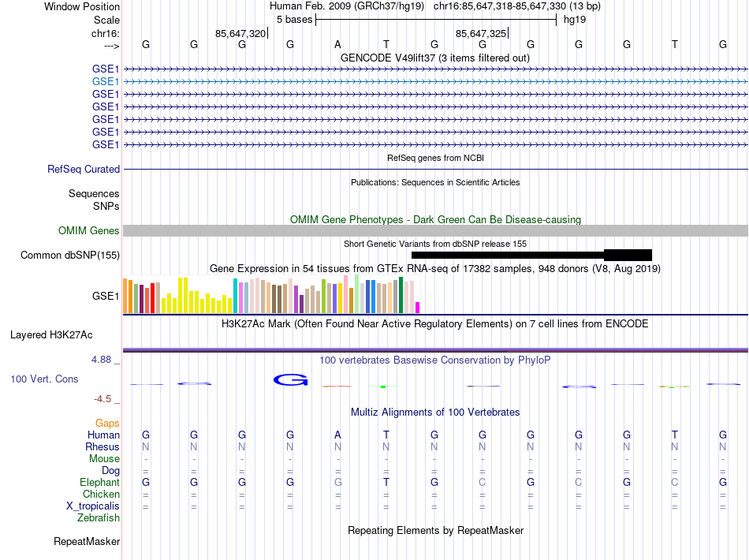Select the Sequences track label
The image size is (749, 560).
point(94,193)
